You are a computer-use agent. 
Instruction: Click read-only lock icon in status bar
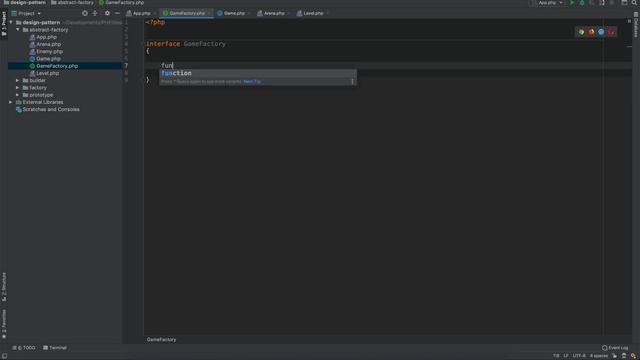(614, 356)
